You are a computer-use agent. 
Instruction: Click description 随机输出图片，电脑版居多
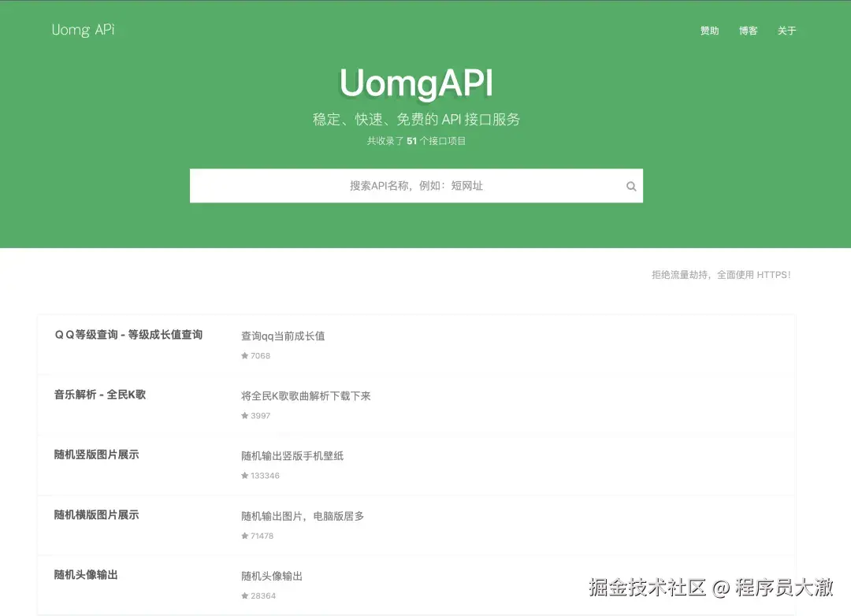(303, 516)
